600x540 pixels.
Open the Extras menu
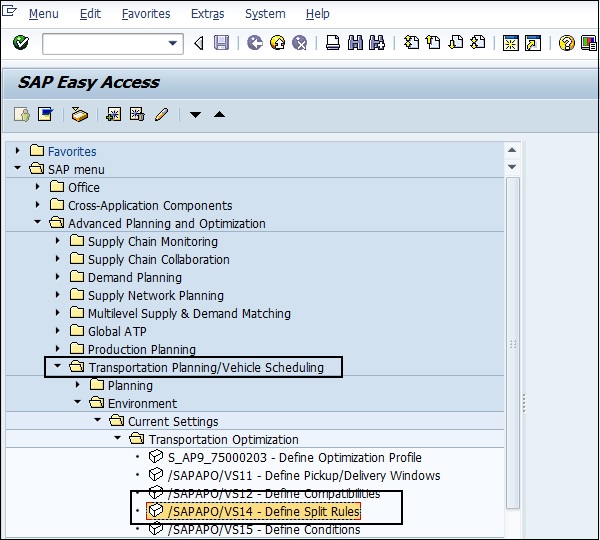tap(207, 14)
